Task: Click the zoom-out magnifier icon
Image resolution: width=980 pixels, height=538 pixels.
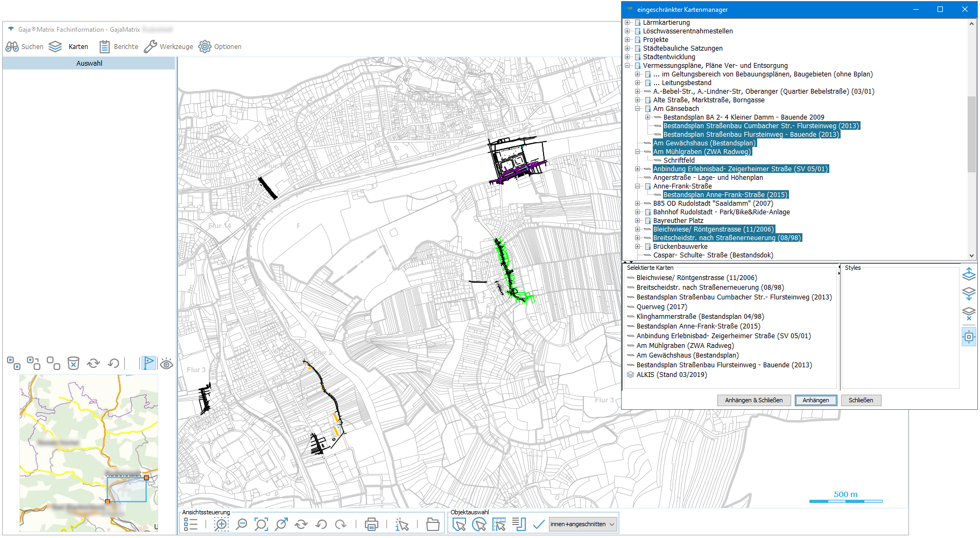Action: pos(242,524)
